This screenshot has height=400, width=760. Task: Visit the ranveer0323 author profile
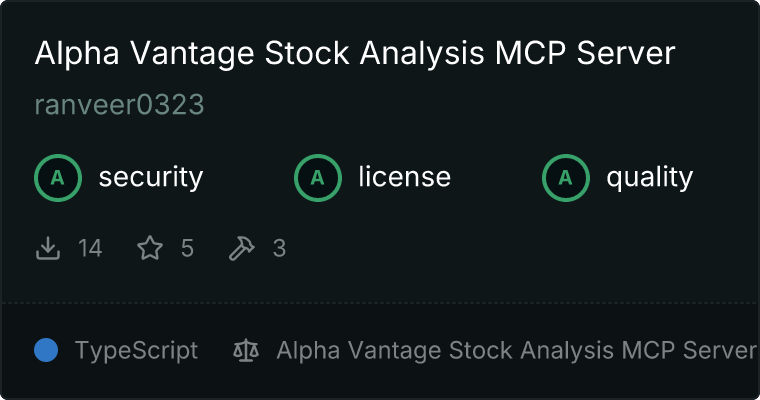119,106
